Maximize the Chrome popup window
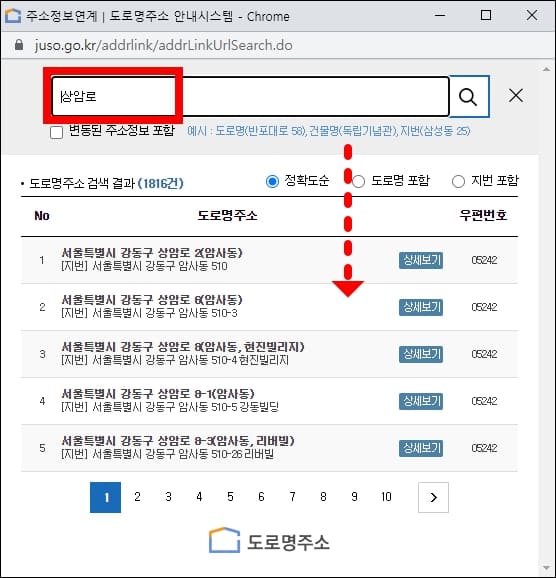This screenshot has width=556, height=578. coord(486,15)
